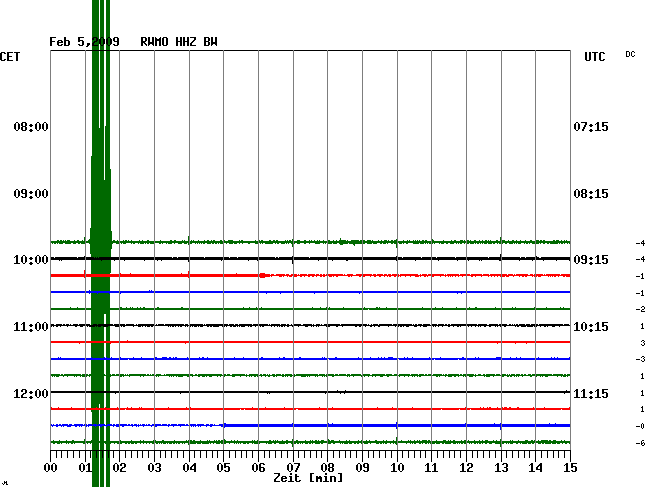Select the 08:15 UTC time label
Viewport: 650px width, 494px height.
pos(591,194)
